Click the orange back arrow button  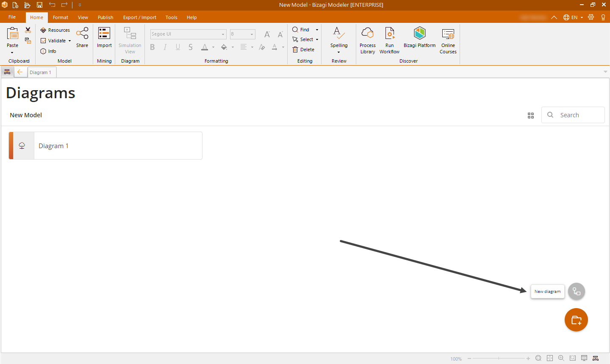tap(20, 72)
